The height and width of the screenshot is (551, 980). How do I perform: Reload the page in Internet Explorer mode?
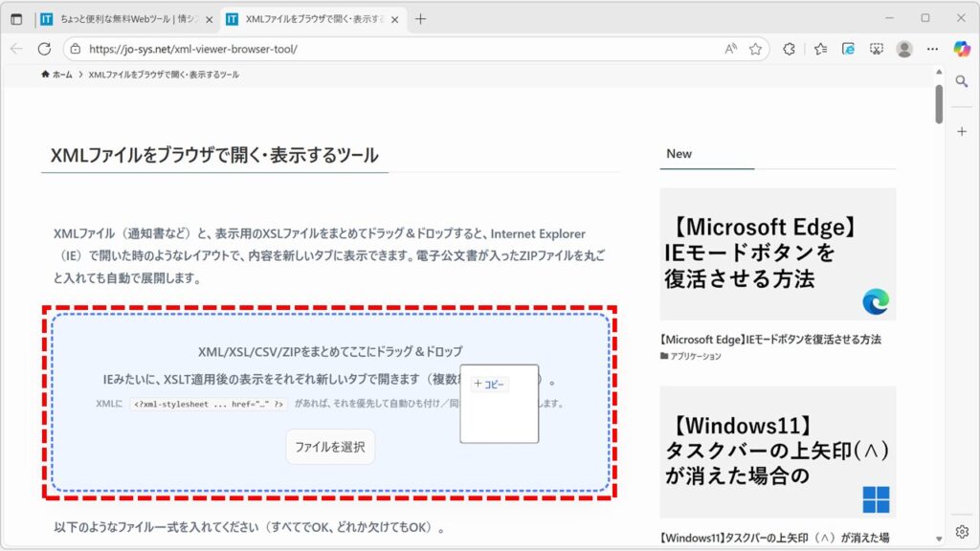[x=849, y=49]
